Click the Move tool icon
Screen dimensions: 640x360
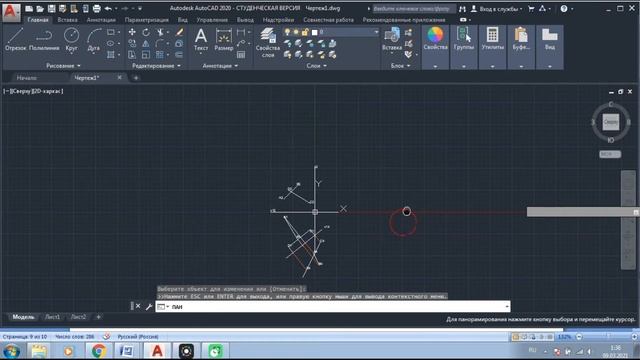coord(132,32)
